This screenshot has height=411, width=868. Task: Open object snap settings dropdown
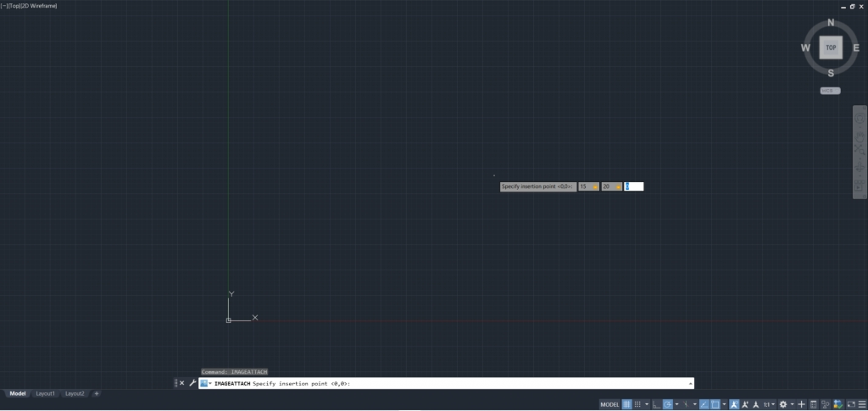tap(724, 404)
